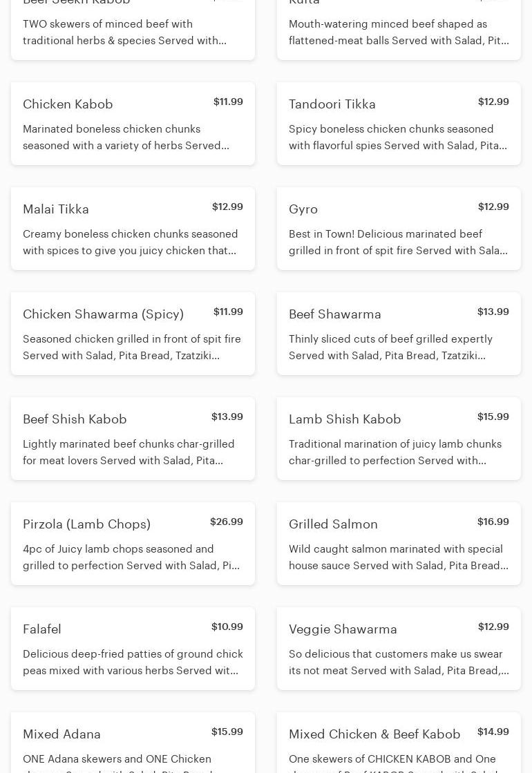
Task: Click the $16.99 Grilled Salmon price
Action: [493, 522]
